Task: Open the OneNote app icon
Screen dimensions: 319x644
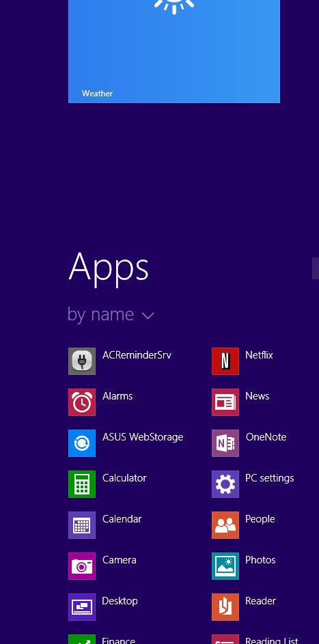Action: click(225, 443)
